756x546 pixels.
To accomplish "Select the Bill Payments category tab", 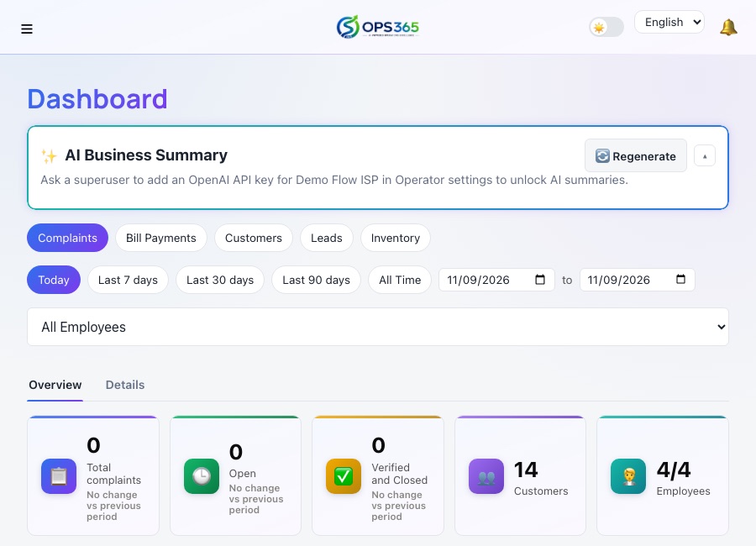I will (161, 238).
